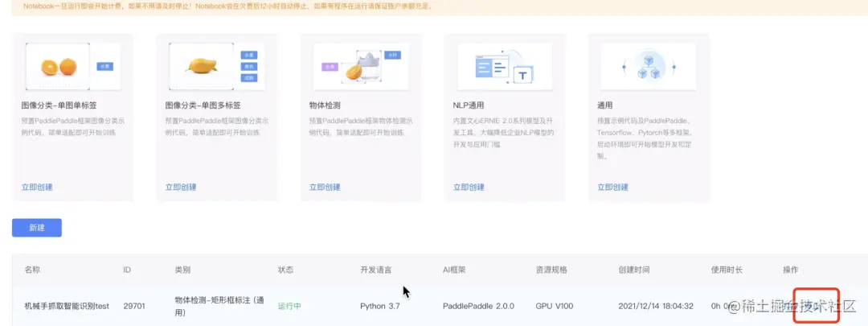This screenshot has height=326, width=868.
Task: Click the ID column header
Action: tap(127, 270)
